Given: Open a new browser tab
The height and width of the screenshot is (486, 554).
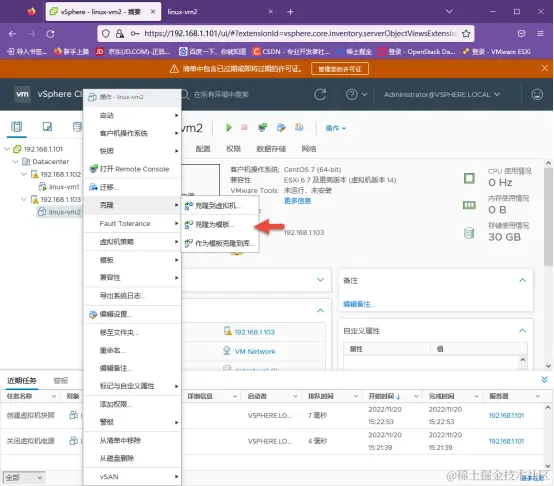Looking at the screenshot, I should (290, 12).
